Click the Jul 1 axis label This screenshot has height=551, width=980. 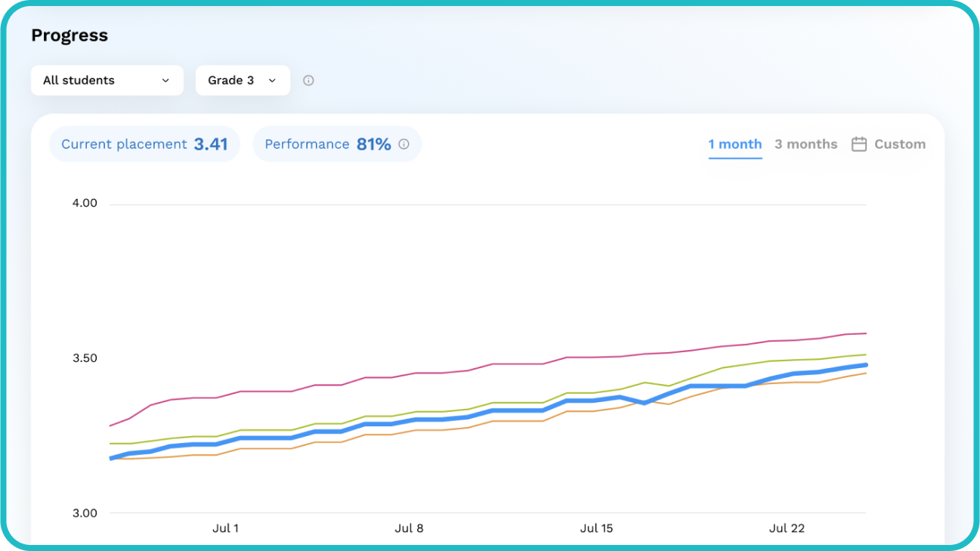225,528
